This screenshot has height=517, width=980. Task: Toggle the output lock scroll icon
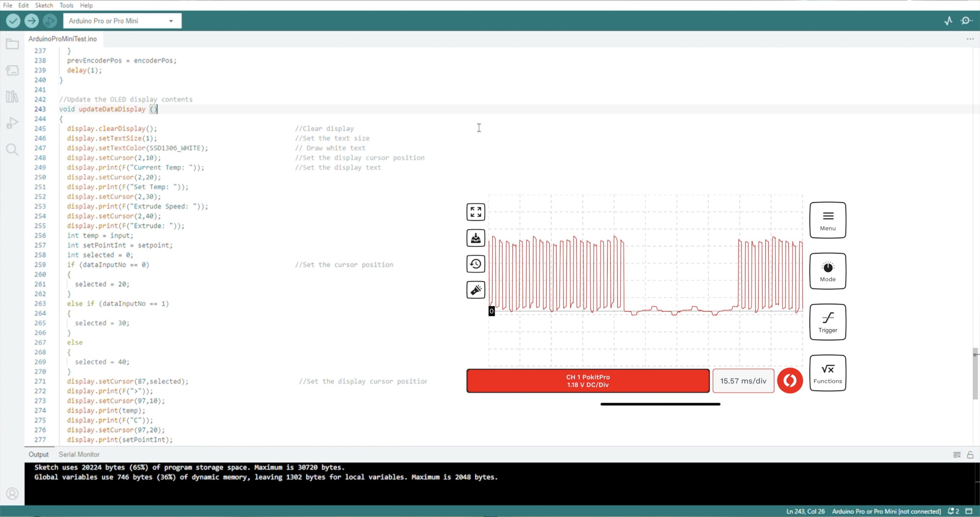pyautogui.click(x=970, y=455)
